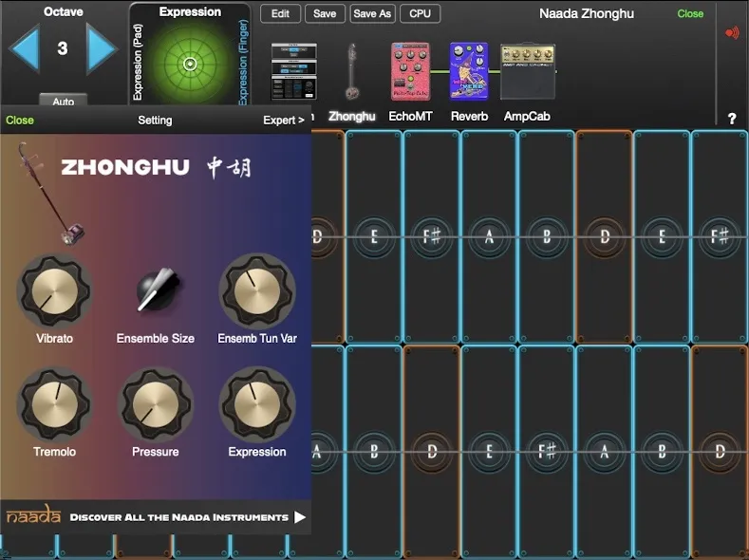Click the ZHONGHU heading text
Image resolution: width=749 pixels, height=560 pixels.
pyautogui.click(x=125, y=168)
